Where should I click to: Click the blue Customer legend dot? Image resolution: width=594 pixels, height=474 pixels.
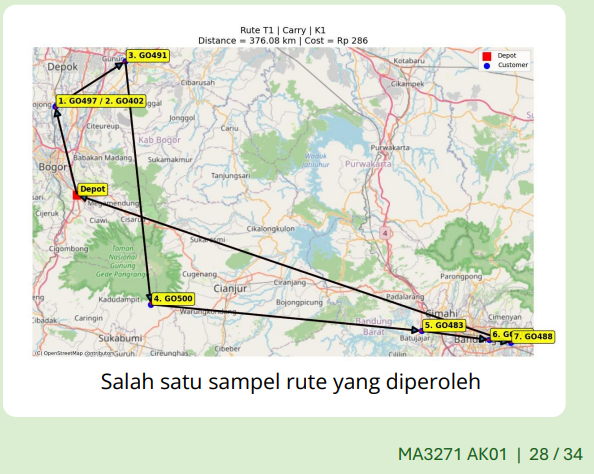[x=487, y=66]
